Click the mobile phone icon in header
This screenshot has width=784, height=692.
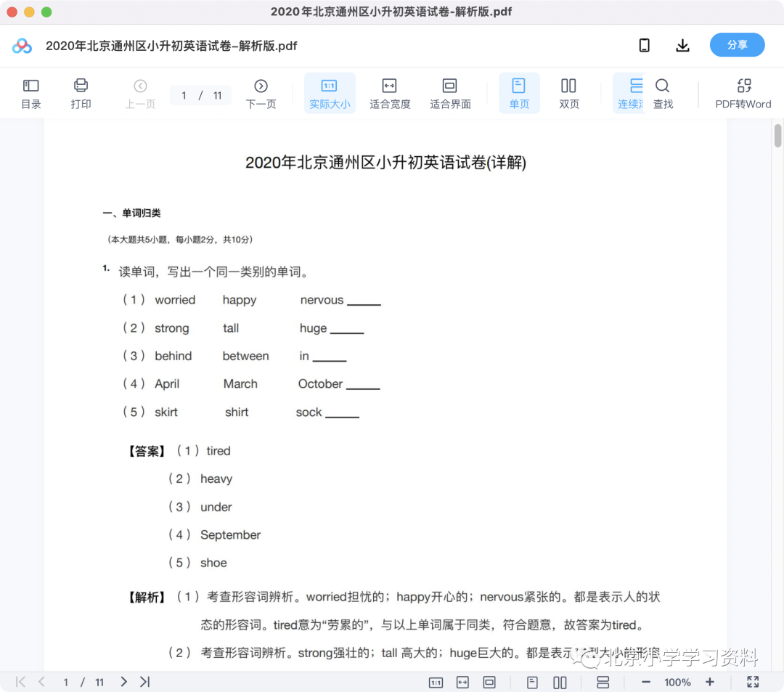(645, 46)
